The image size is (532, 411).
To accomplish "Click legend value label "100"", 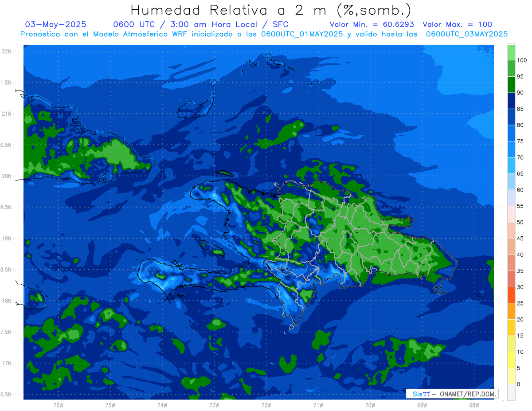I will pyautogui.click(x=522, y=60).
